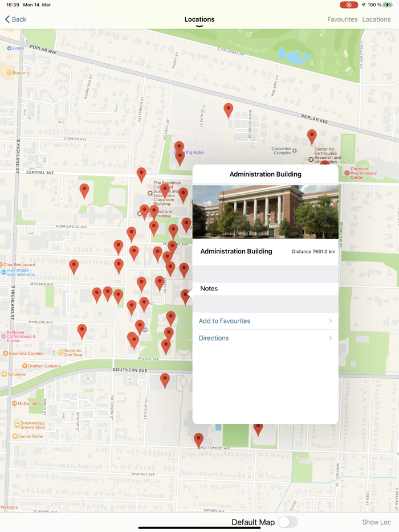Toggle the Default Map switch

pyautogui.click(x=288, y=522)
